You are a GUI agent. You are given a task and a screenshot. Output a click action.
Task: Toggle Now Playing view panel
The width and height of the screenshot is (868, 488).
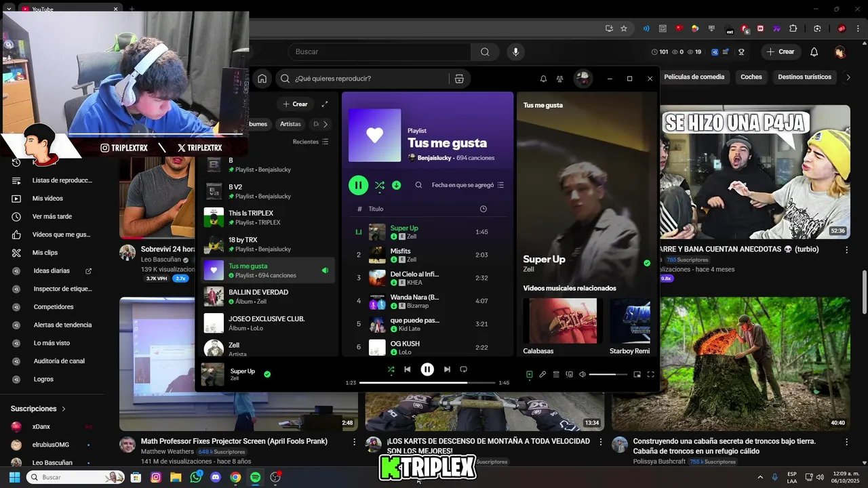point(530,374)
